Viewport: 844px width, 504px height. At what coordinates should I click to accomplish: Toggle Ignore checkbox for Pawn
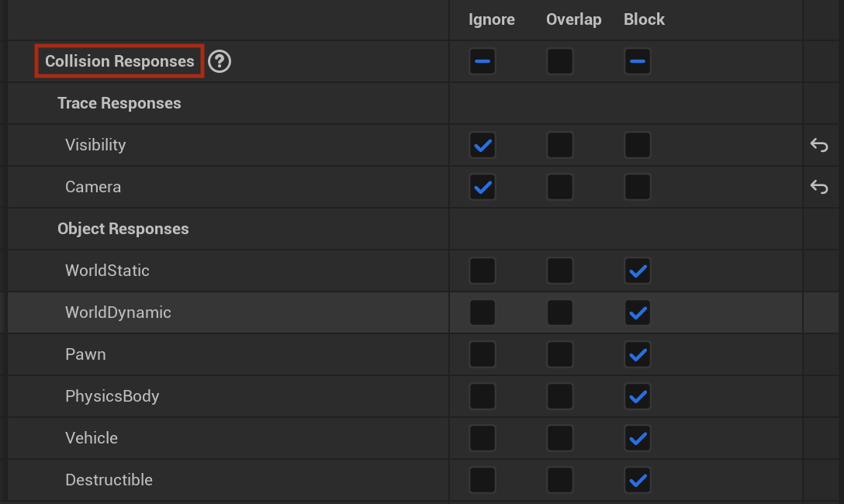pyautogui.click(x=483, y=354)
